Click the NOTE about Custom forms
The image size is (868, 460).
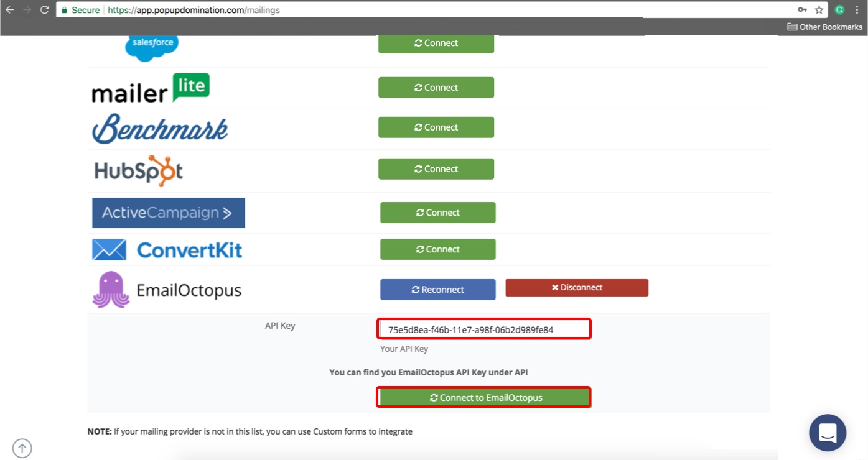point(250,431)
